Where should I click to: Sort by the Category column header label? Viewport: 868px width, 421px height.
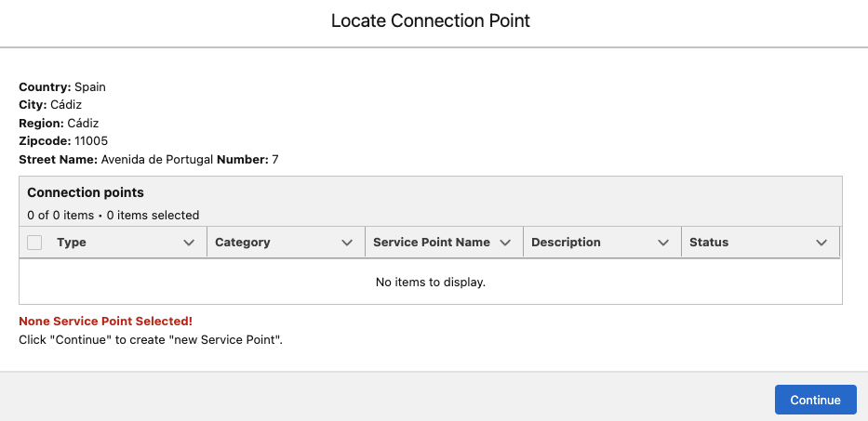243,243
